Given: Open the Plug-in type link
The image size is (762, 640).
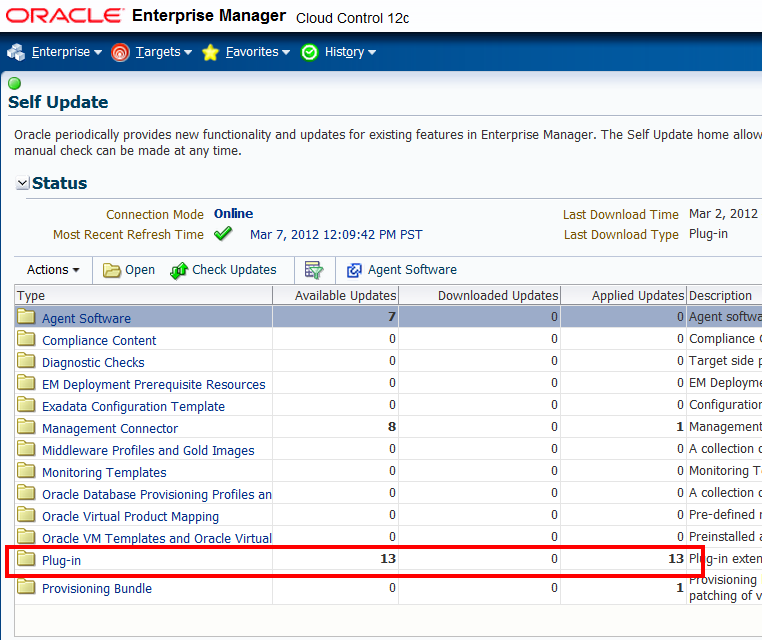Looking at the screenshot, I should [61, 560].
